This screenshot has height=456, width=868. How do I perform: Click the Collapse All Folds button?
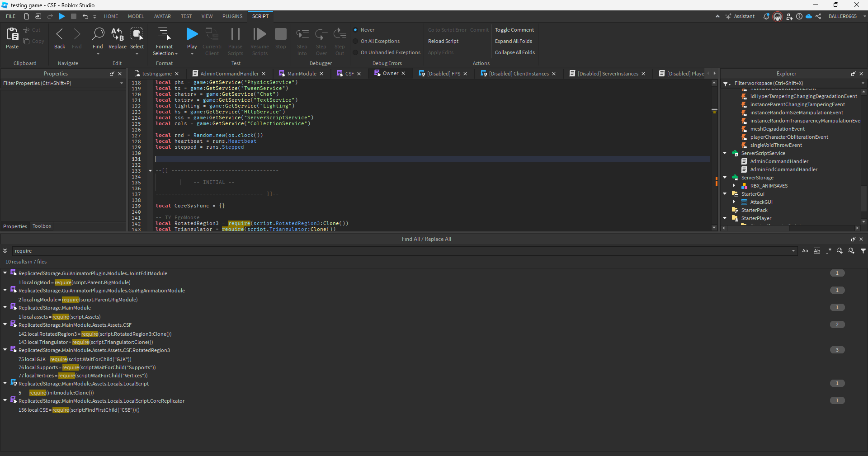pos(514,52)
